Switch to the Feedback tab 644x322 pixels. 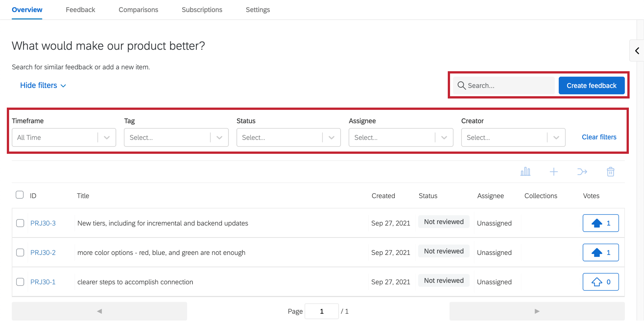click(80, 10)
